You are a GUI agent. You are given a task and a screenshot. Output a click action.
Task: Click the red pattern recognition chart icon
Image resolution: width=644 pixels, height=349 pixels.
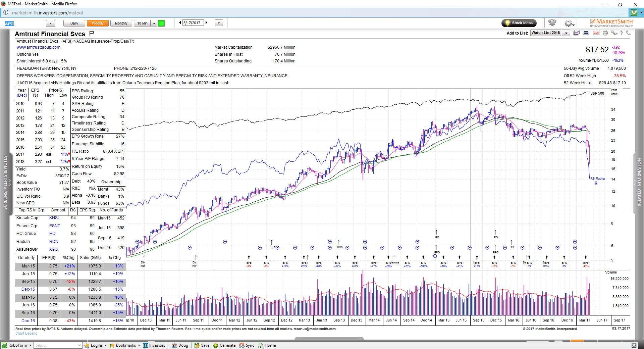pos(596,33)
